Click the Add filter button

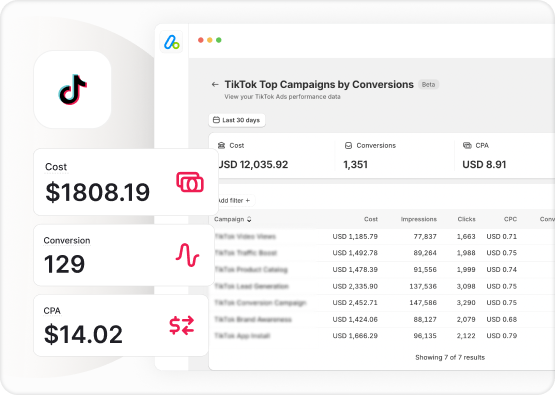[234, 200]
